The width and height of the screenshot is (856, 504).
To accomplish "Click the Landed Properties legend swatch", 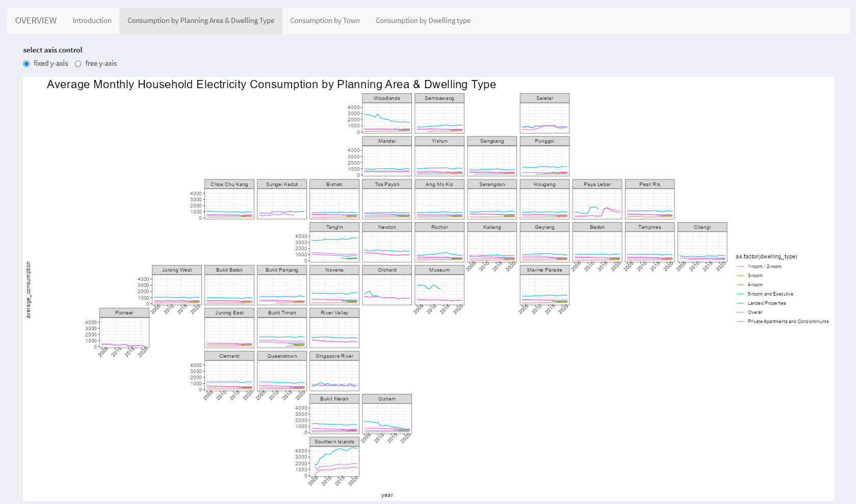I will tap(741, 303).
